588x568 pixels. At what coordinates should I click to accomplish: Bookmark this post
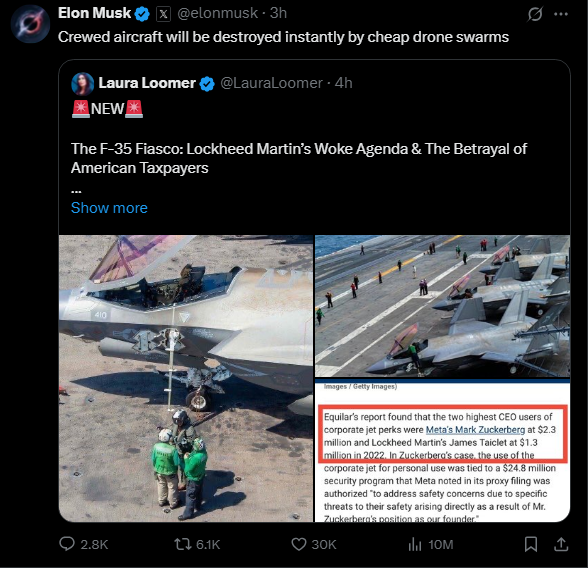tap(531, 544)
